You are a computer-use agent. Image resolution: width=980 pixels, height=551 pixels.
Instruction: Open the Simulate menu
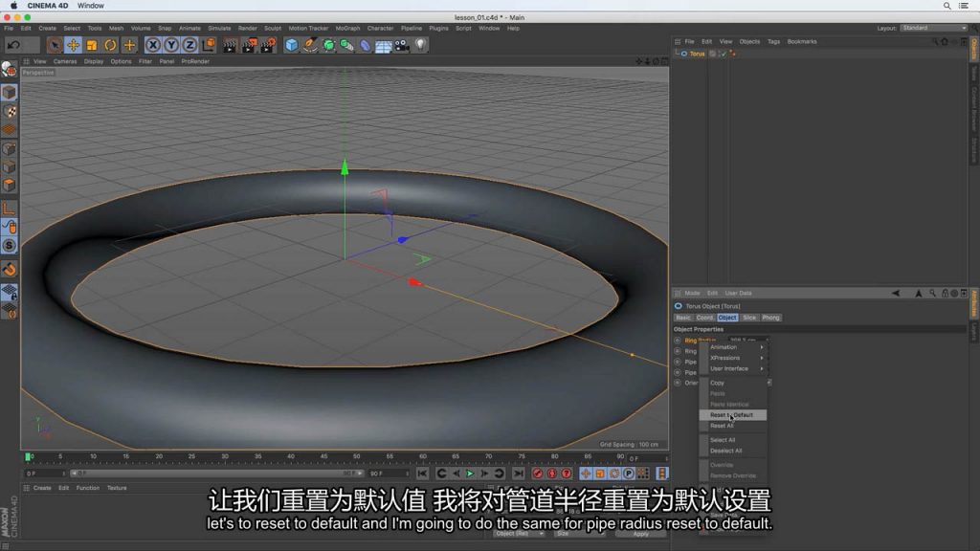click(219, 28)
